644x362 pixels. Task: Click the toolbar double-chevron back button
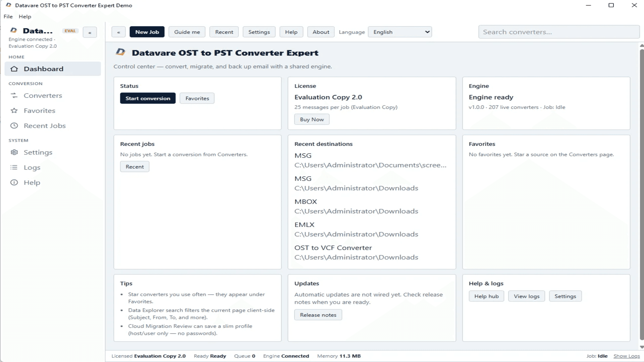pos(118,32)
